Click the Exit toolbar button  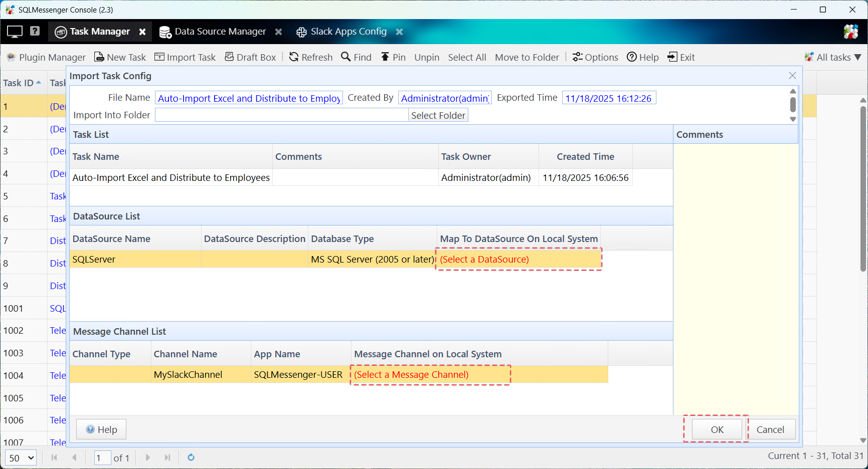[681, 57]
